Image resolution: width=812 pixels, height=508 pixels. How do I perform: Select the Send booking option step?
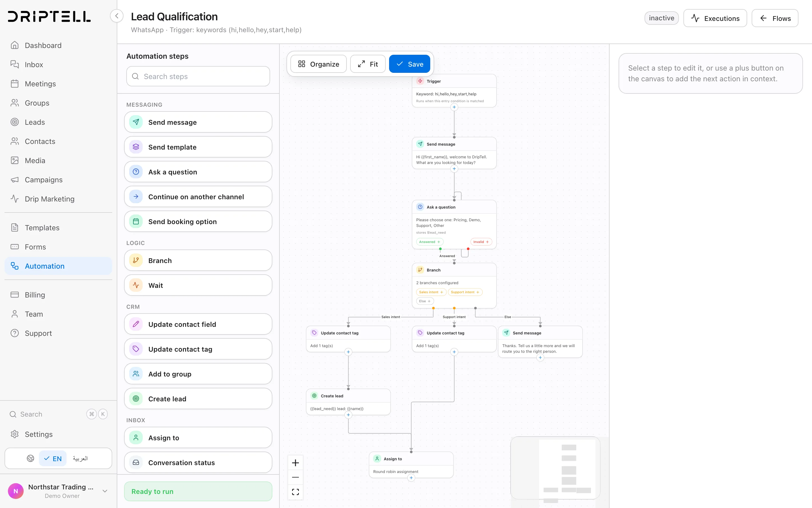[x=198, y=222]
